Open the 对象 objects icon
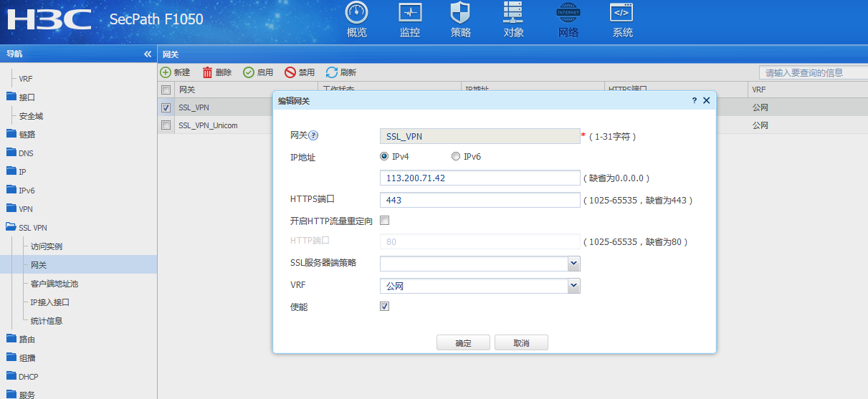Screen dimensions: 868x399 513,19
